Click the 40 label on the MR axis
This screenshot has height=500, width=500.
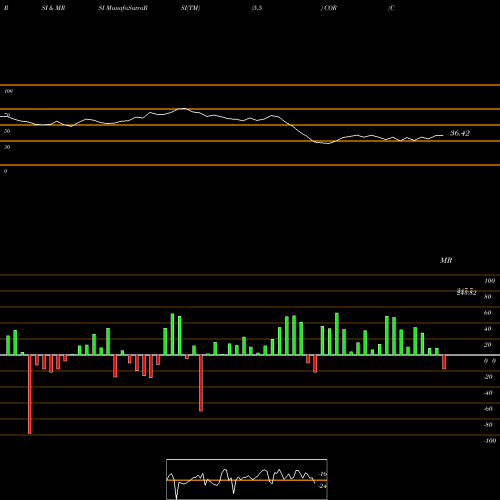488,329
